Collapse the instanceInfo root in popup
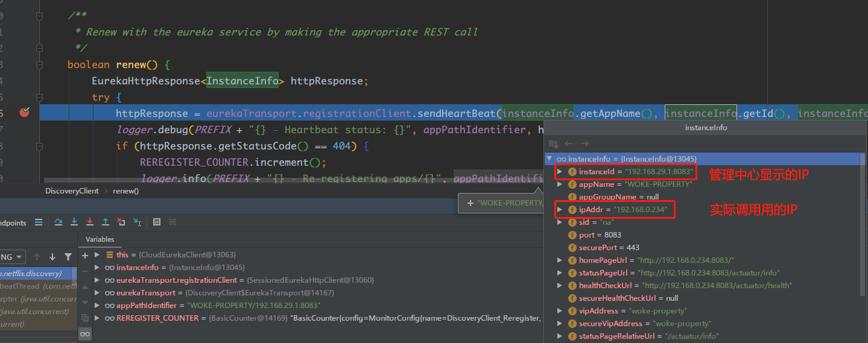The image size is (868, 343). (549, 159)
